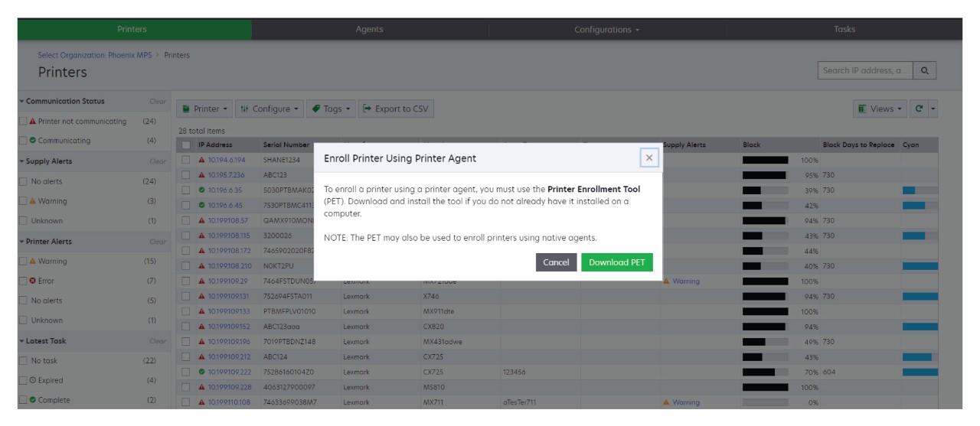
Task: Toggle the select-all checkbox in table header
Action: tap(186, 145)
